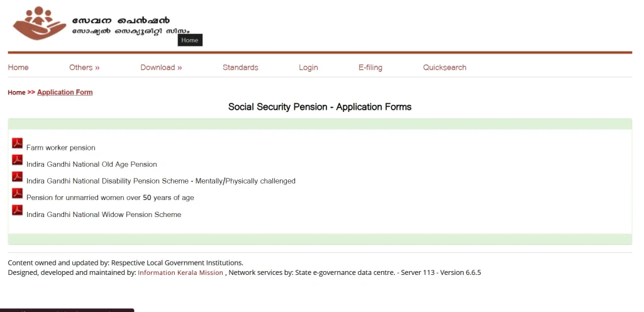The width and height of the screenshot is (644, 312).
Task: Click the Home breadcrumb link
Action: [x=16, y=92]
